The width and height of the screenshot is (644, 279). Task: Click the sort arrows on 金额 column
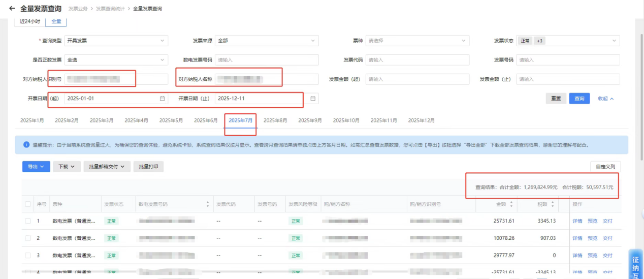click(511, 204)
